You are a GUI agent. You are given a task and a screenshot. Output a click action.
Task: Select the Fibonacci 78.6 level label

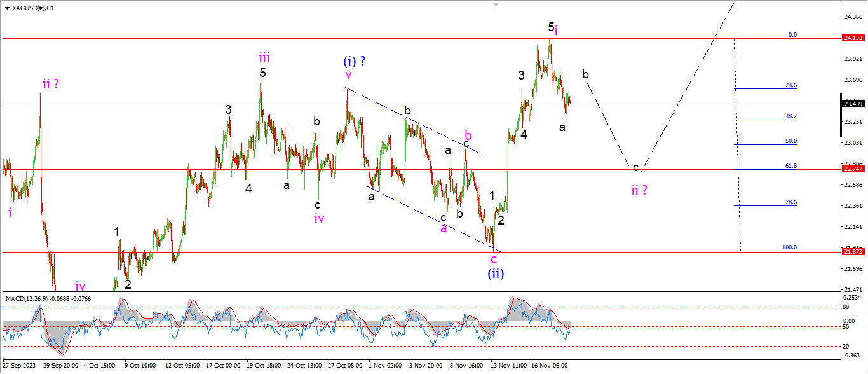coord(790,202)
